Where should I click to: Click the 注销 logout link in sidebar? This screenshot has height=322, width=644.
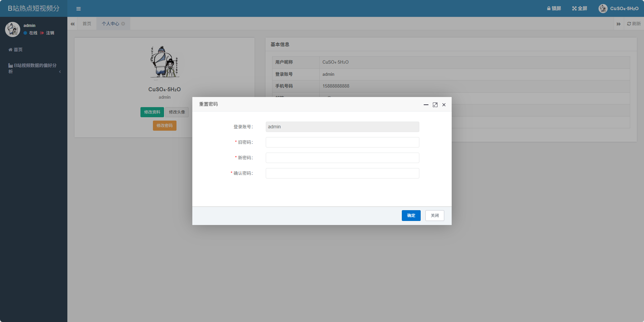[x=50, y=33]
